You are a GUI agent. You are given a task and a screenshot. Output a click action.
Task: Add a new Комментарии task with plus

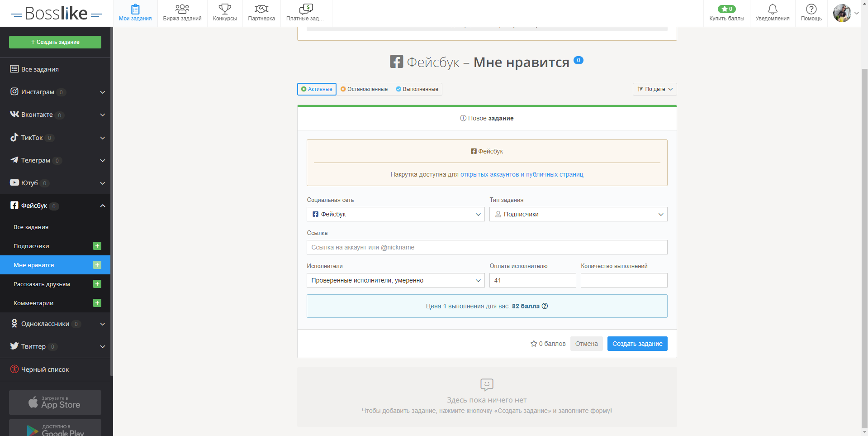[x=97, y=303]
